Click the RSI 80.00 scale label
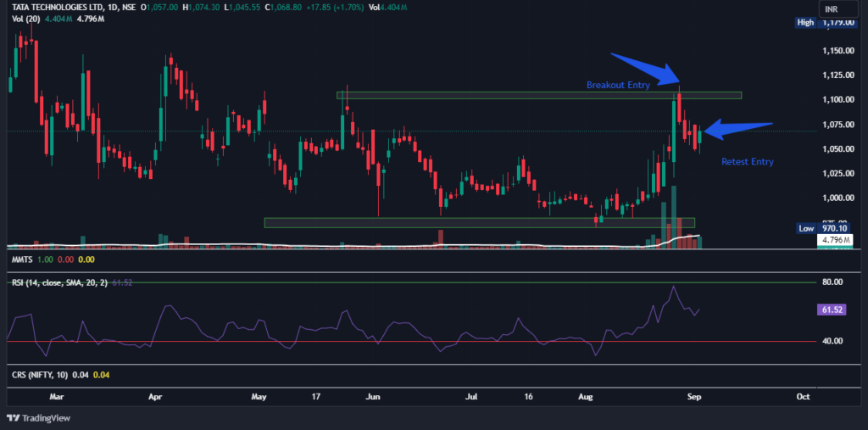868x430 pixels. click(x=831, y=282)
